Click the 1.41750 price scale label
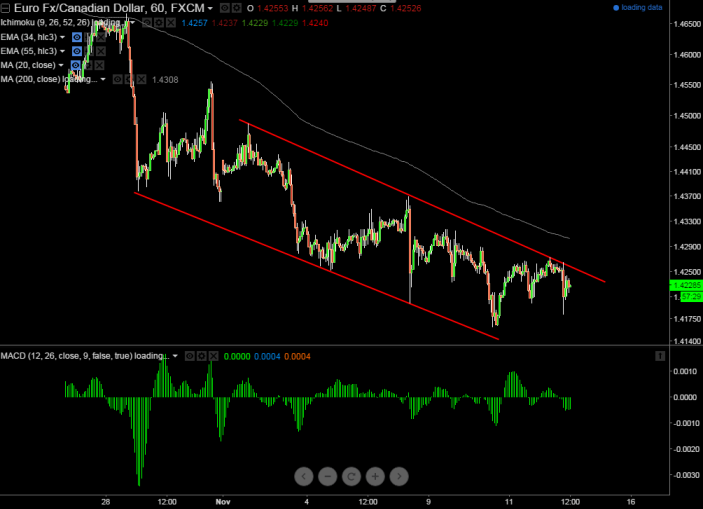The height and width of the screenshot is (509, 703). click(x=687, y=319)
